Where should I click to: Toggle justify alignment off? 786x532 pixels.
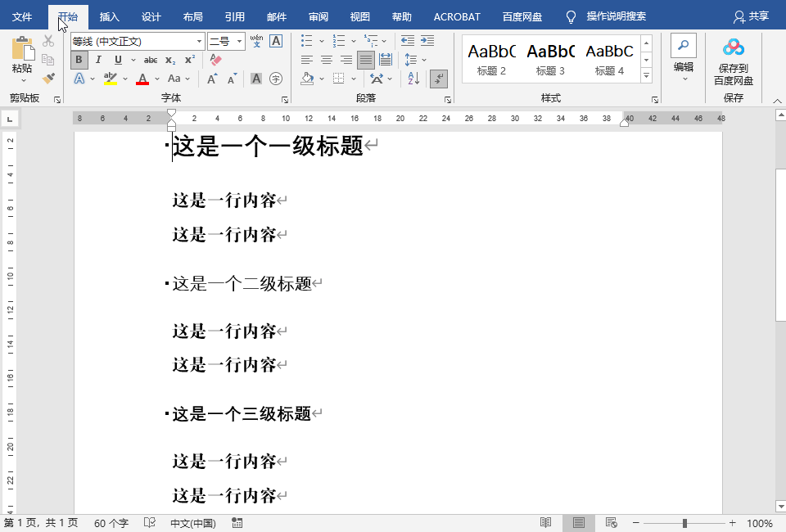pyautogui.click(x=366, y=59)
